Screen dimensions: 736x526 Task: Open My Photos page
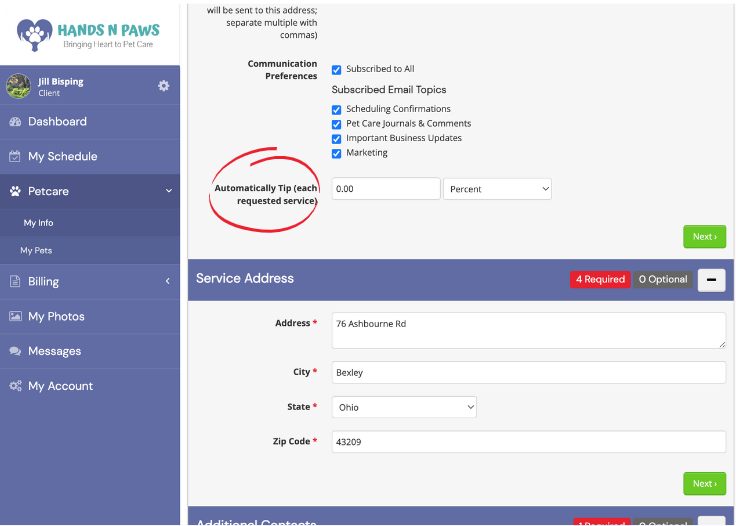point(90,316)
